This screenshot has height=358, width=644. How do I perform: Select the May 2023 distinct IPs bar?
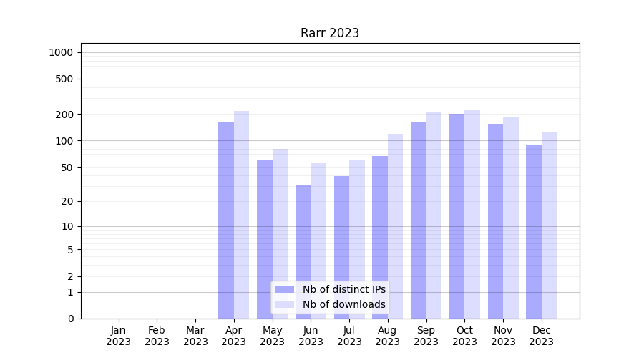[265, 239]
